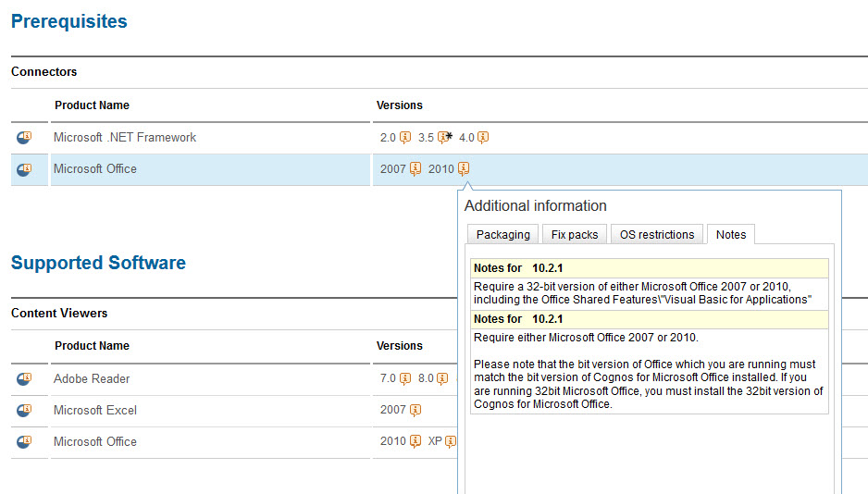Open info bubble for Microsoft Office XP
Viewport: 868px width, 494px height.
[451, 441]
